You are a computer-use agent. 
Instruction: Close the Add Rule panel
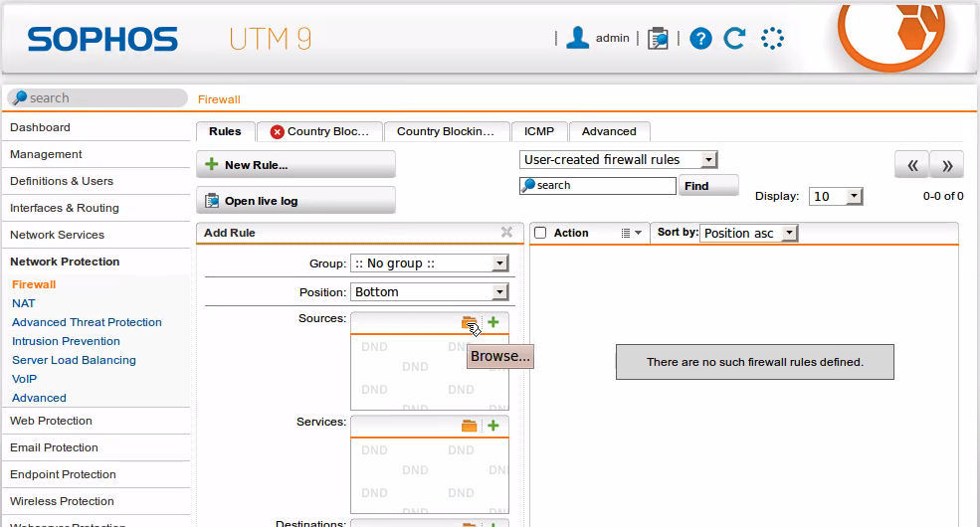506,233
